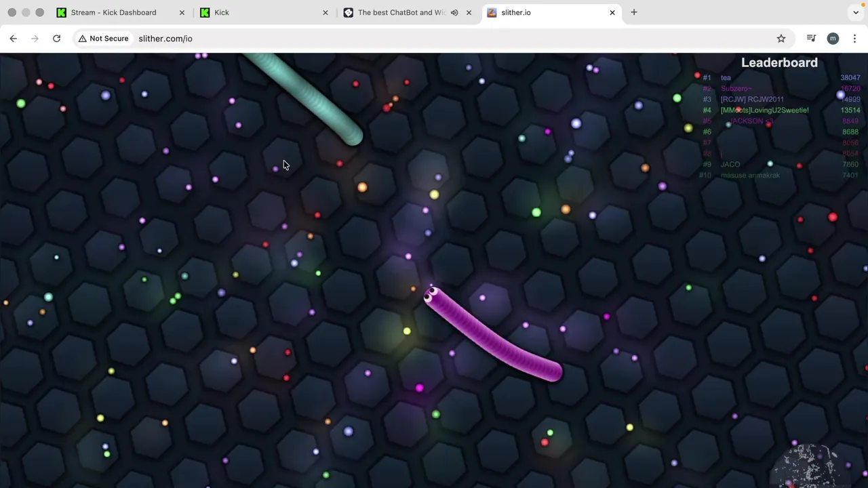Open the Chrome profile avatar 'm'
The image size is (868, 488).
(x=833, y=39)
